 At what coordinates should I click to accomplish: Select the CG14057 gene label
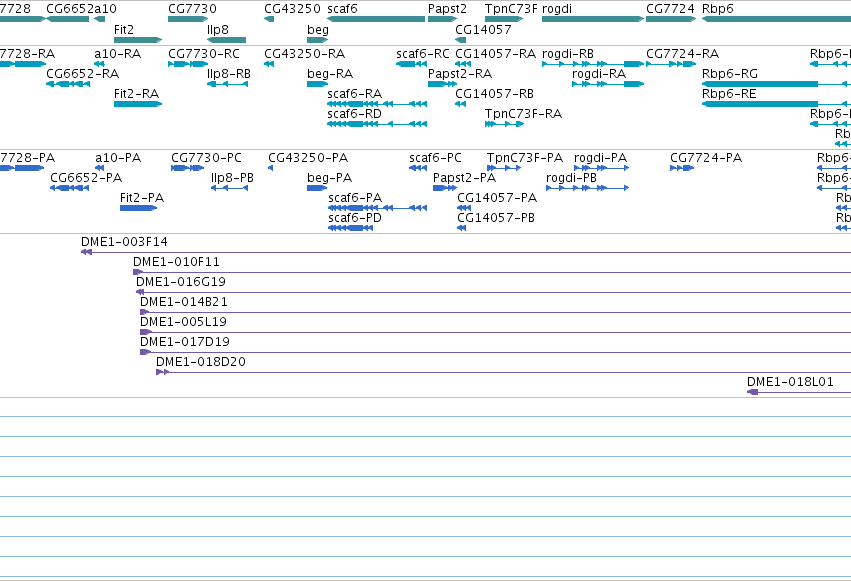(483, 29)
